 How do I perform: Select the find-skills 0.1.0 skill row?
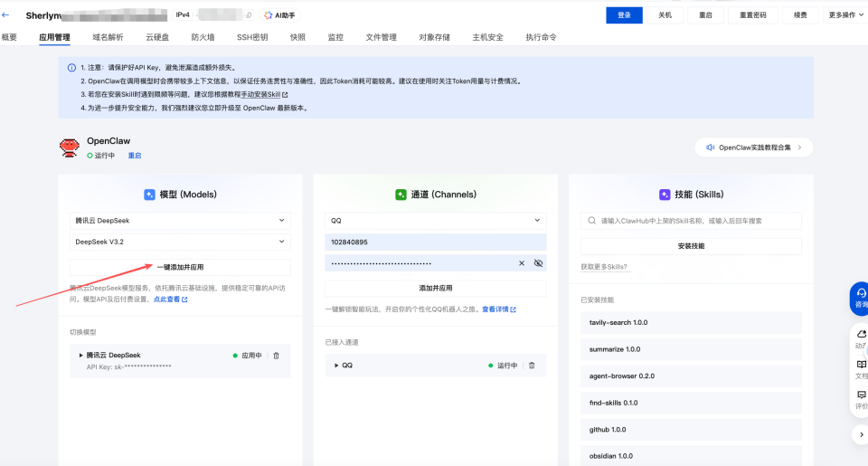click(x=691, y=403)
